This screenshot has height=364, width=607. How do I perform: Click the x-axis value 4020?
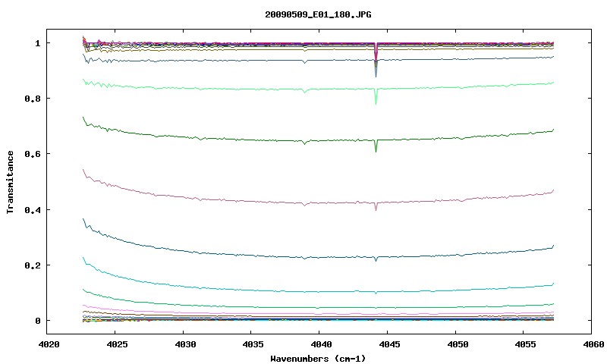[x=49, y=344]
